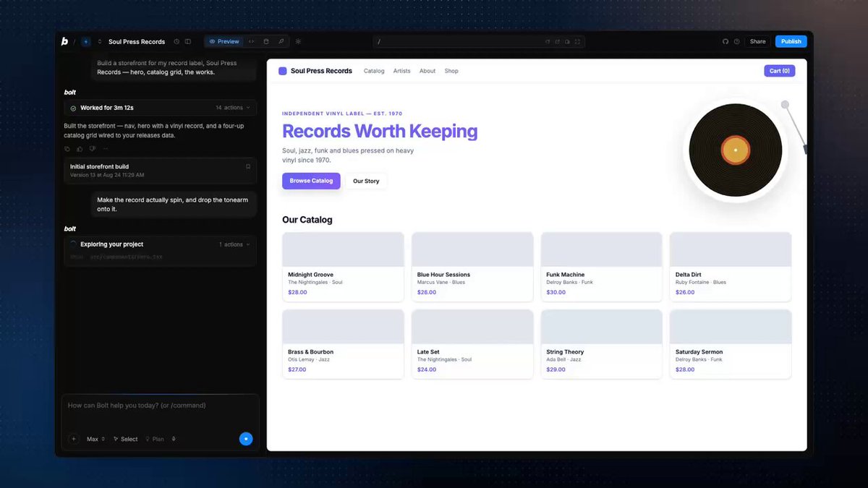Open the GitHub icon near Share
The image size is (868, 488).
click(x=726, y=42)
